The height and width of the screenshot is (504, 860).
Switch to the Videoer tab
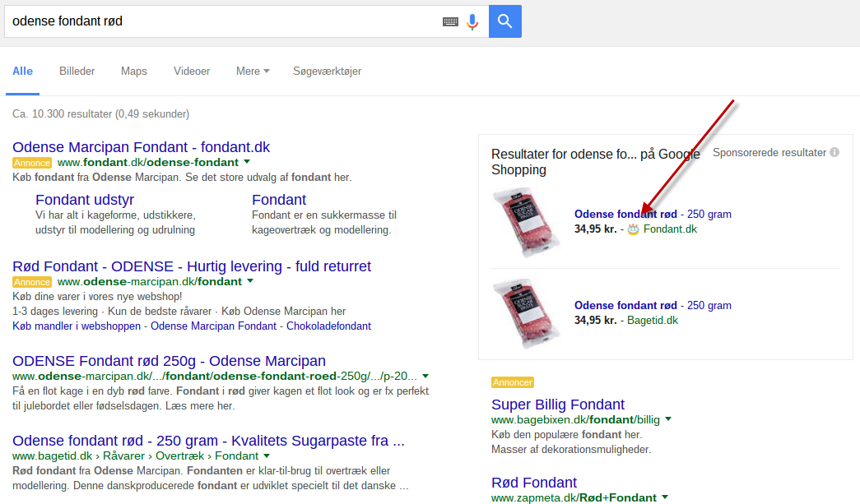(192, 72)
